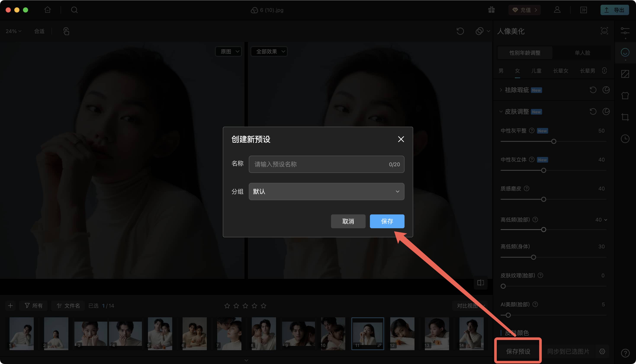Select the 女 category tab
The image size is (636, 364).
[517, 71]
